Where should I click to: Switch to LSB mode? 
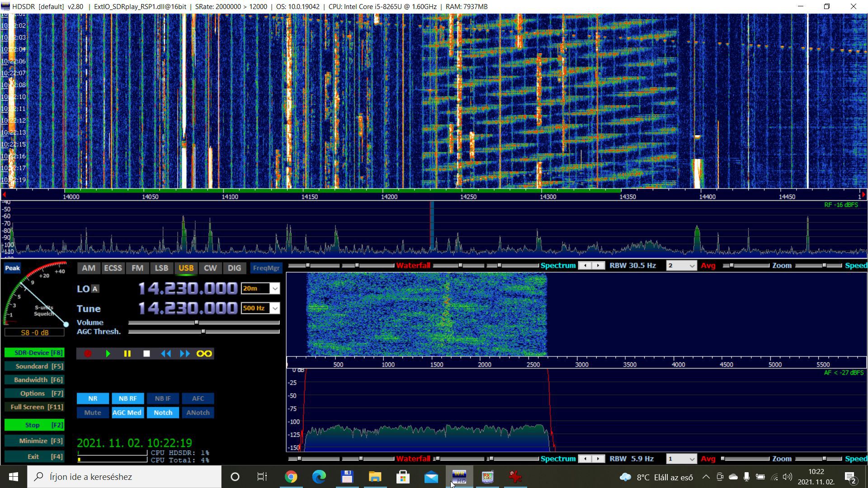[161, 268]
